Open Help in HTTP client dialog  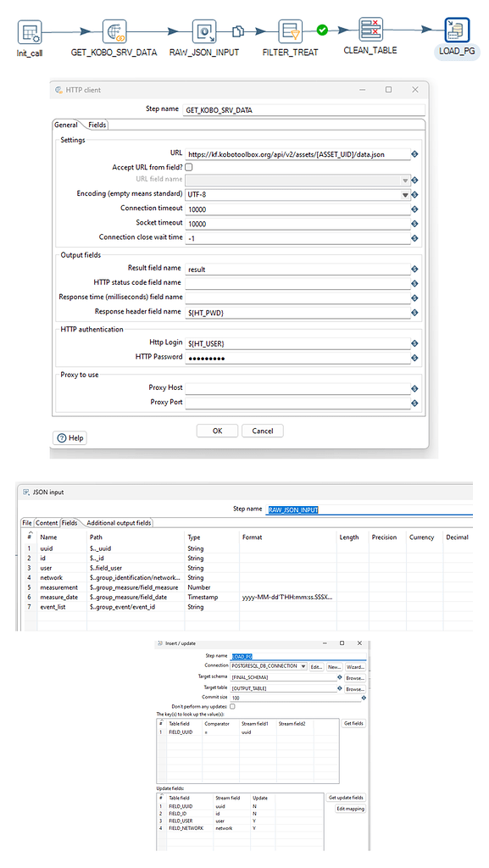pyautogui.click(x=70, y=438)
